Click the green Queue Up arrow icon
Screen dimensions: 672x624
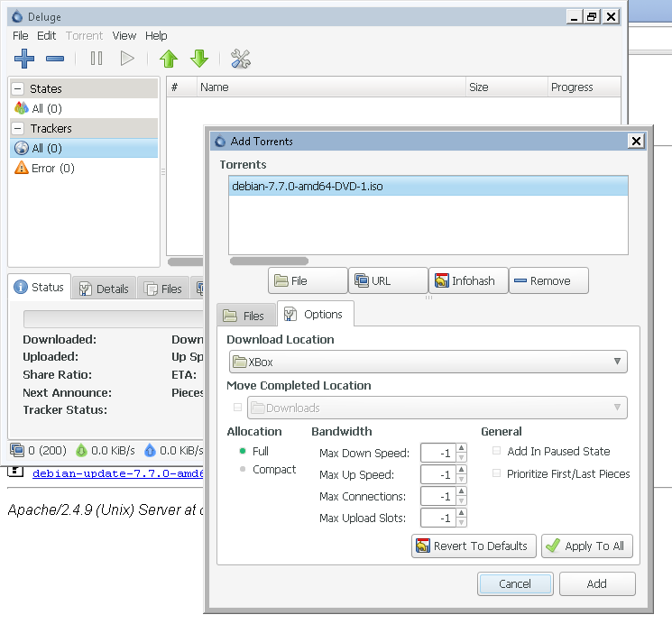click(169, 59)
